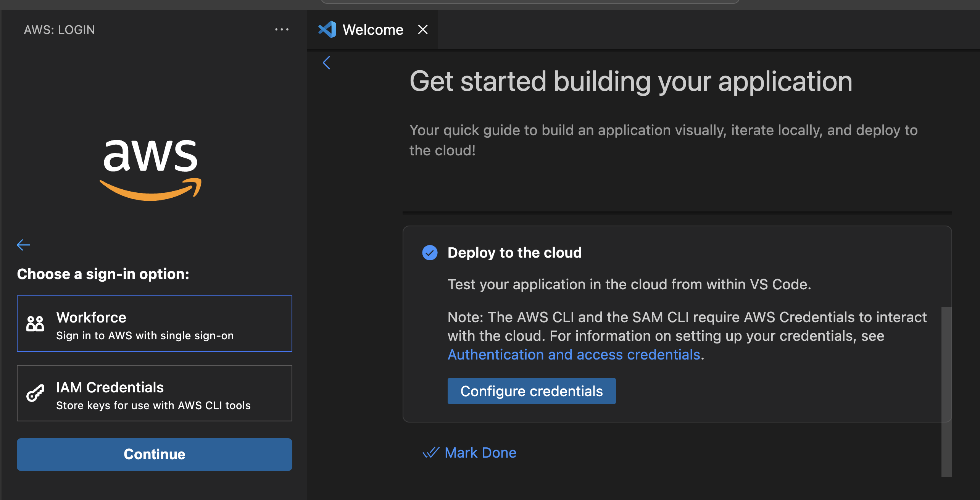Click 'Test your application in the cloud' text
The height and width of the screenshot is (500, 980).
point(629,284)
